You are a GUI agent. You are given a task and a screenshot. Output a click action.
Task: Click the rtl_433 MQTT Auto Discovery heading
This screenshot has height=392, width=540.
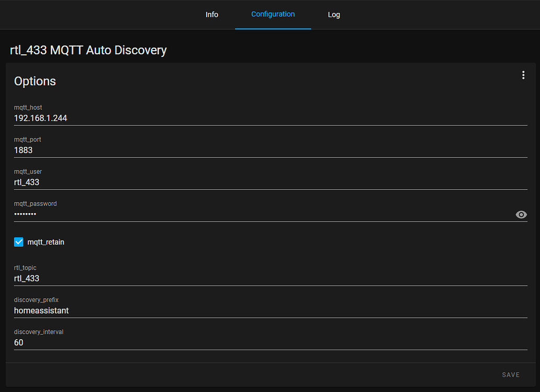(88, 50)
